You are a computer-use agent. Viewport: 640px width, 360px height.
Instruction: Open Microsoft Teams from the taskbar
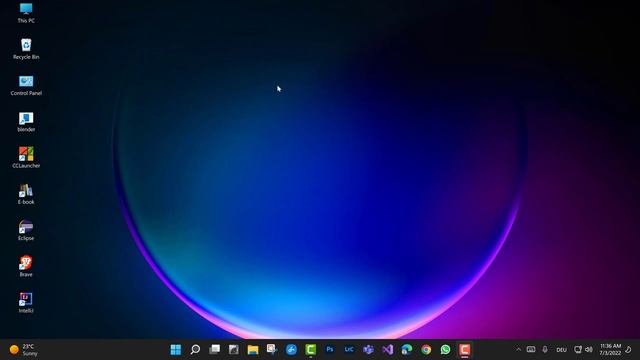click(x=369, y=349)
